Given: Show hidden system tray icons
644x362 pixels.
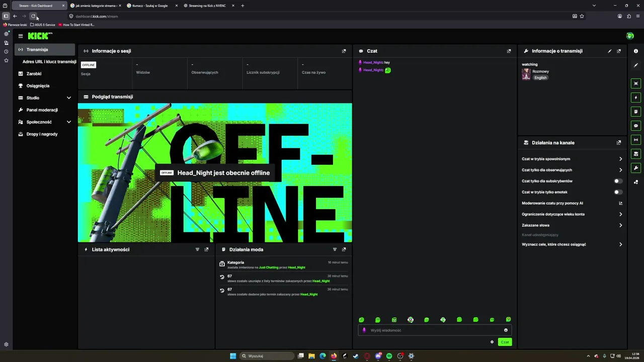Looking at the screenshot, I should coord(588,356).
